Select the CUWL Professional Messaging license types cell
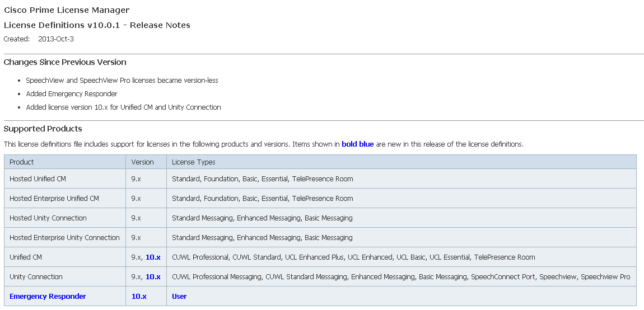 (x=402, y=277)
